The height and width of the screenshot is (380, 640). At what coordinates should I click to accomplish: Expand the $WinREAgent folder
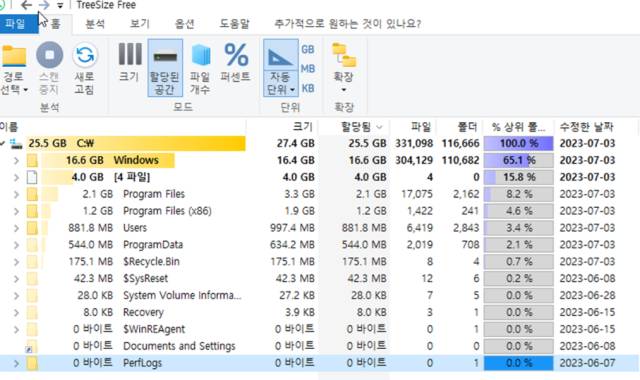(16, 329)
